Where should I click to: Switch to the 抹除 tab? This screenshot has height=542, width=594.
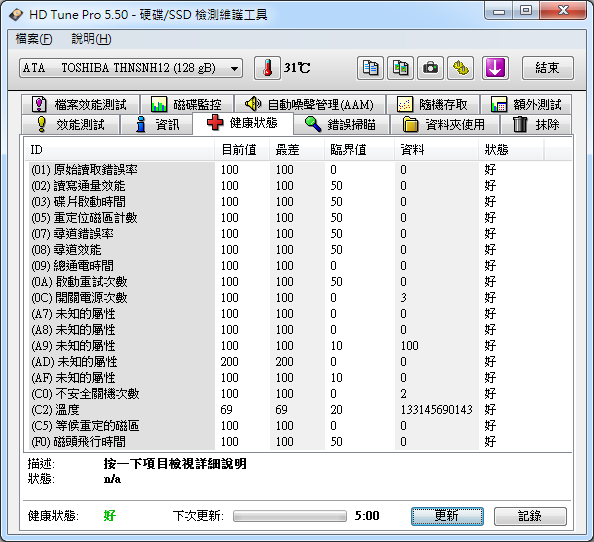click(536, 124)
